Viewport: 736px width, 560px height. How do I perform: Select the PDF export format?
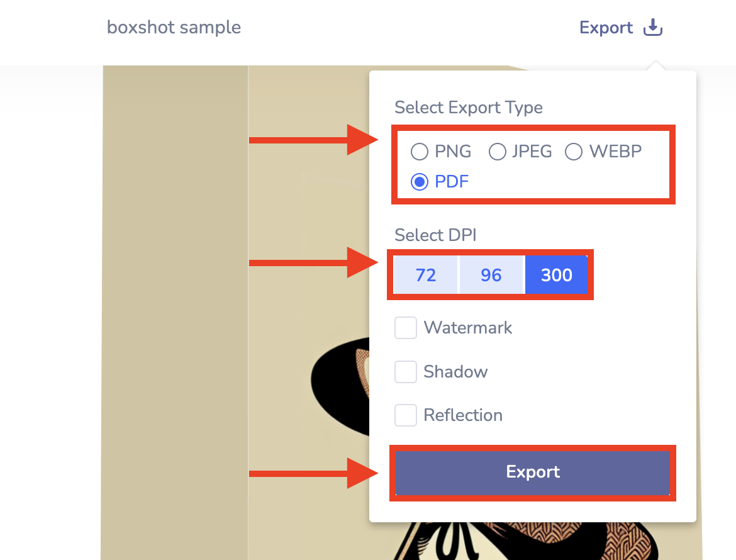point(419,181)
